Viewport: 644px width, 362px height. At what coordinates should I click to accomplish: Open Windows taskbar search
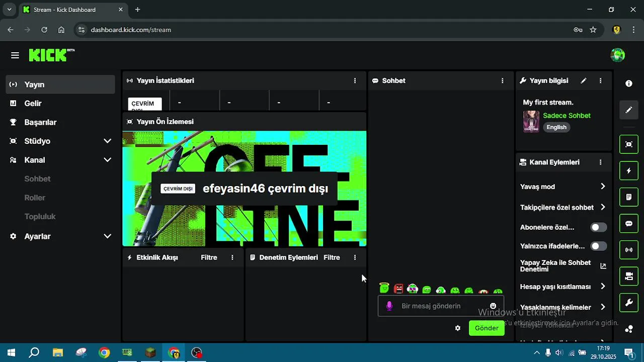(x=34, y=352)
